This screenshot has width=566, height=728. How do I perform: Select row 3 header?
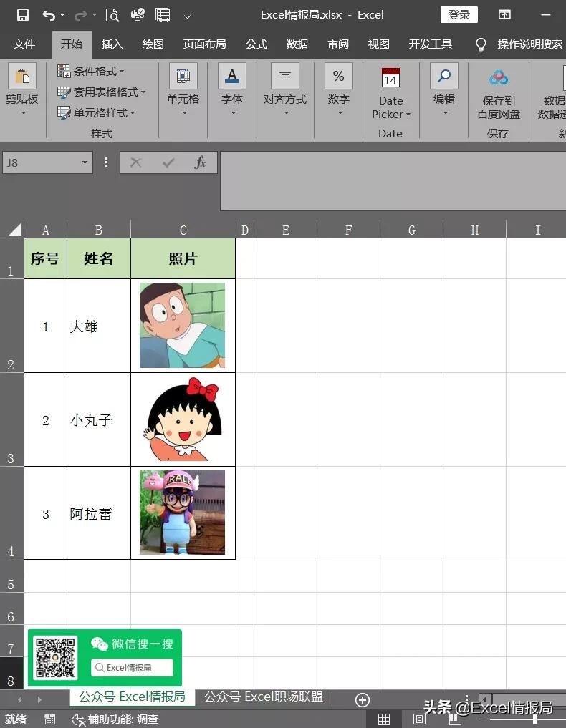[x=11, y=419]
